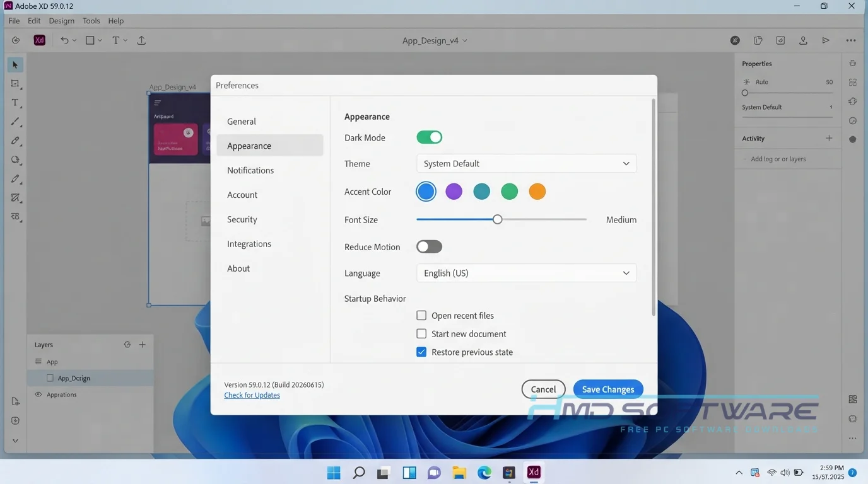Click the Check for Updates link
868x484 pixels.
point(252,395)
